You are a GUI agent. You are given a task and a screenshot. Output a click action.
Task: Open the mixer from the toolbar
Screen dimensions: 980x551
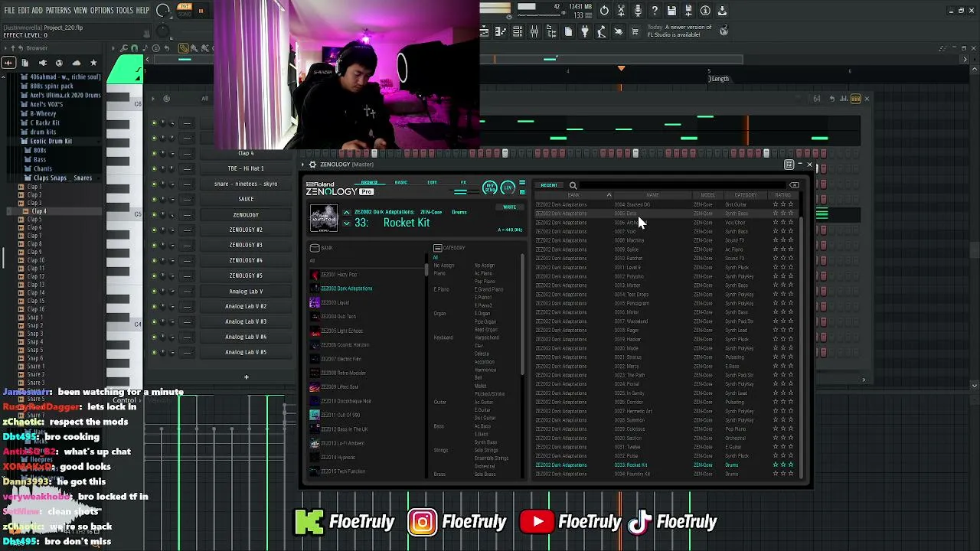534,31
